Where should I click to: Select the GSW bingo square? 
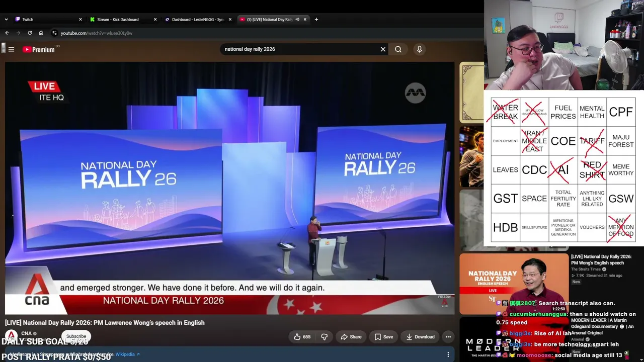(621, 199)
